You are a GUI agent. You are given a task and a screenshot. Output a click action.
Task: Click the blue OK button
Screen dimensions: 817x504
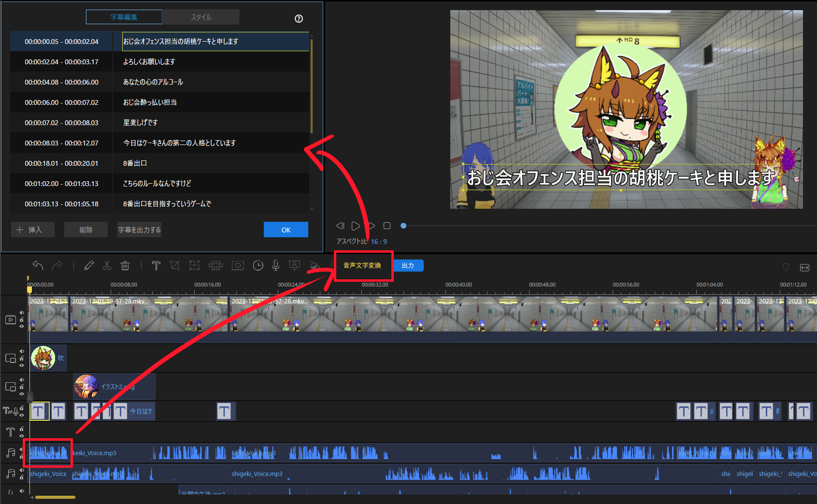coord(286,230)
